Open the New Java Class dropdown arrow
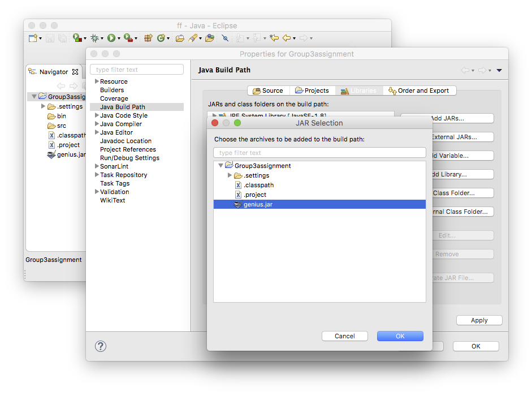 (168, 38)
